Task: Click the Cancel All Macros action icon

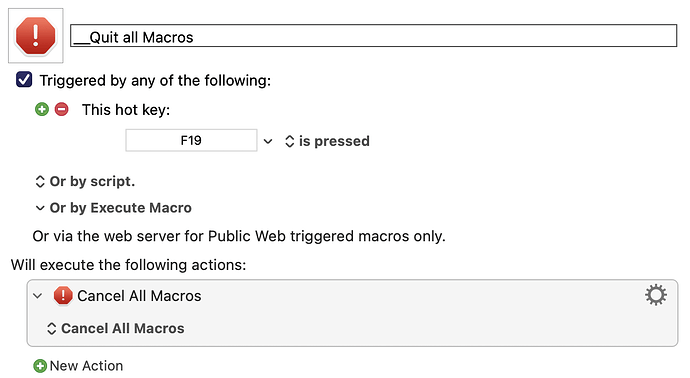Action: click(x=63, y=296)
